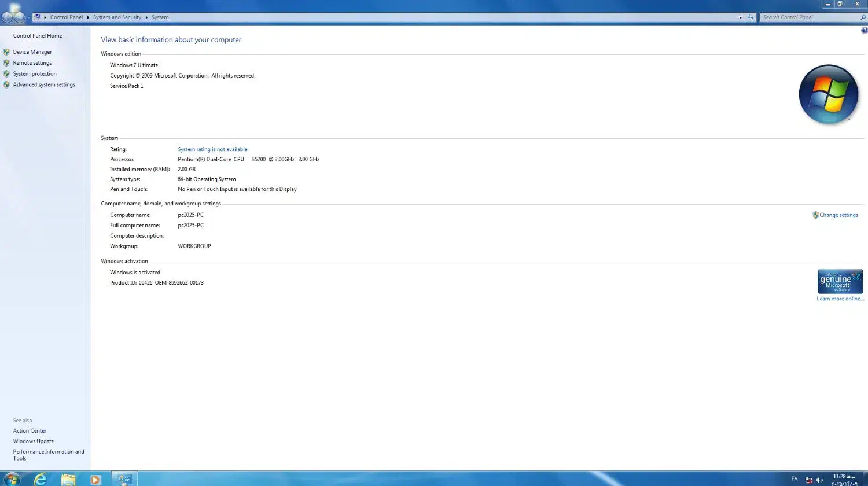The height and width of the screenshot is (486, 868).
Task: Click the address bar refresh icon
Action: click(x=751, y=17)
